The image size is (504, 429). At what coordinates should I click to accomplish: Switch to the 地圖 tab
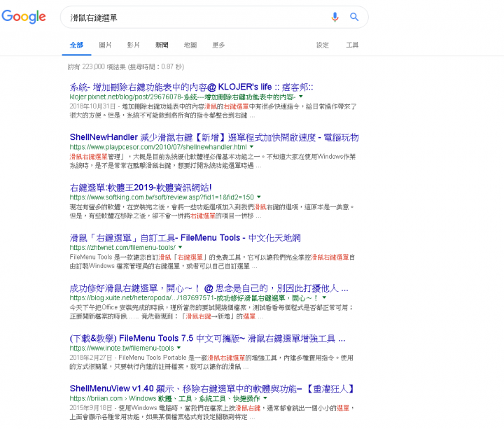190,45
